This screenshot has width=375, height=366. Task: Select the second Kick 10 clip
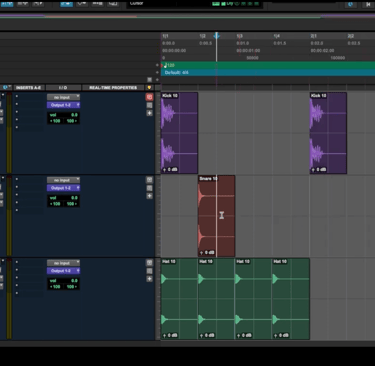pyautogui.click(x=328, y=133)
